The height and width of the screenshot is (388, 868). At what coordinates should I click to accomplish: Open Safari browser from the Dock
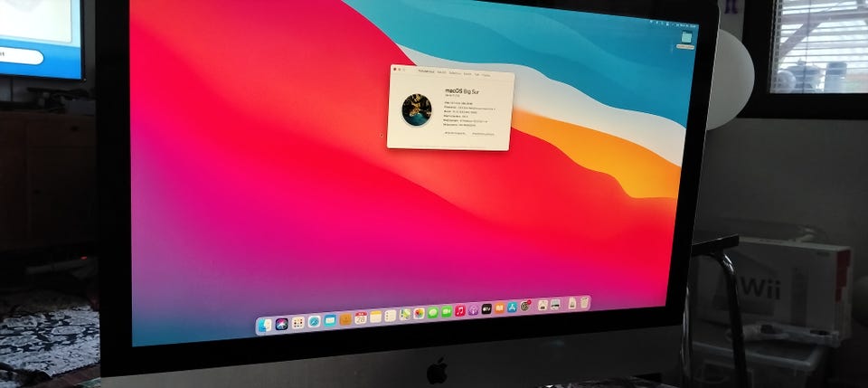coord(315,322)
